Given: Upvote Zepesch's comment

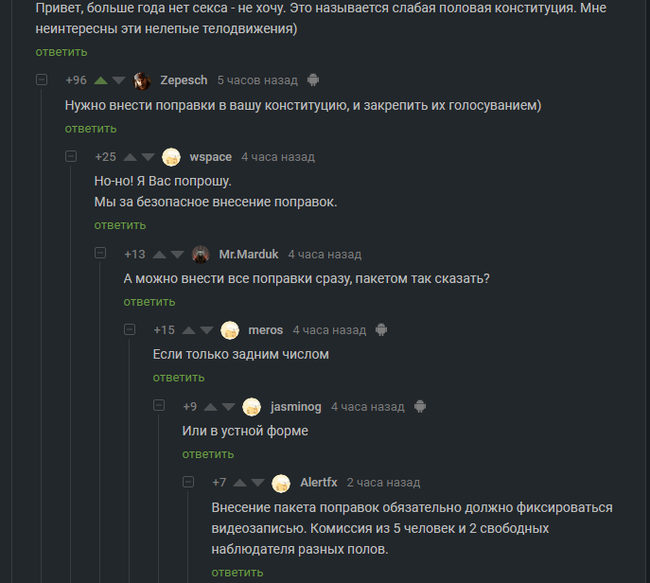Looking at the screenshot, I should [100, 80].
